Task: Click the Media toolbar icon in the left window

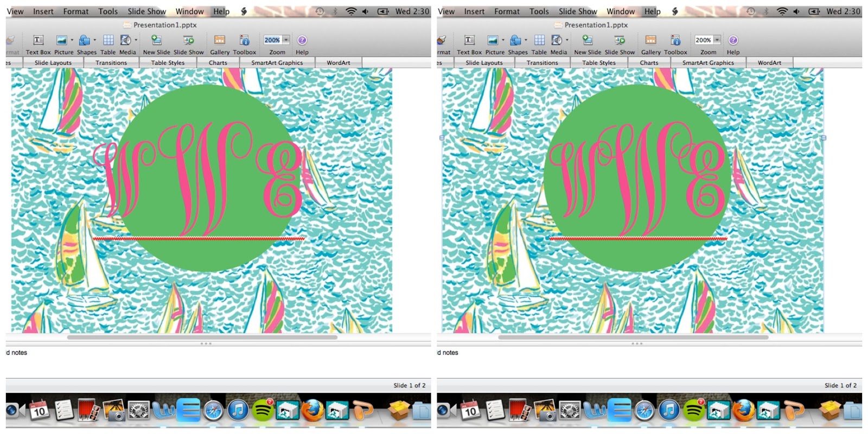Action: [125, 40]
